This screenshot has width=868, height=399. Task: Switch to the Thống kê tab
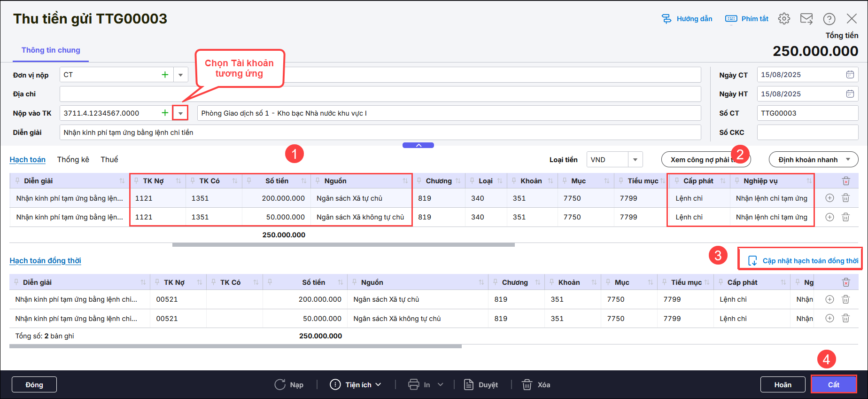[73, 160]
